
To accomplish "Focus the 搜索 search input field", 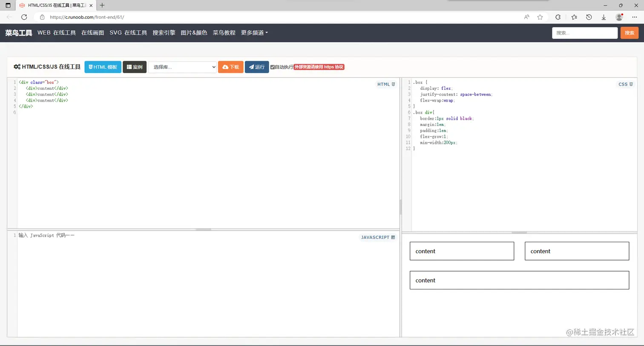I will click(x=585, y=33).
